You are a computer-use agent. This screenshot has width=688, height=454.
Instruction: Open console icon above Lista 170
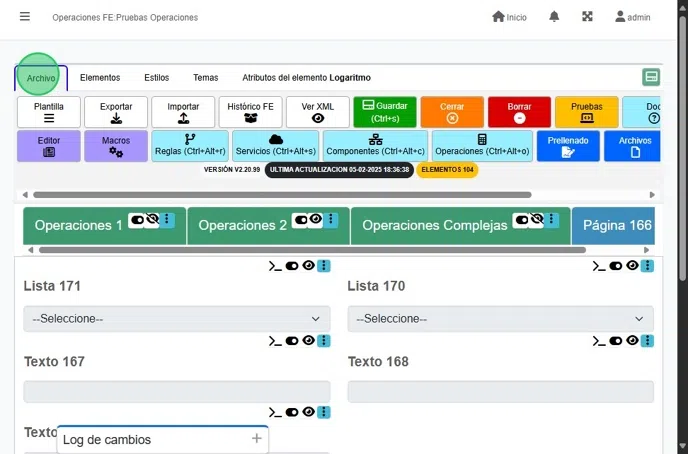(599, 266)
